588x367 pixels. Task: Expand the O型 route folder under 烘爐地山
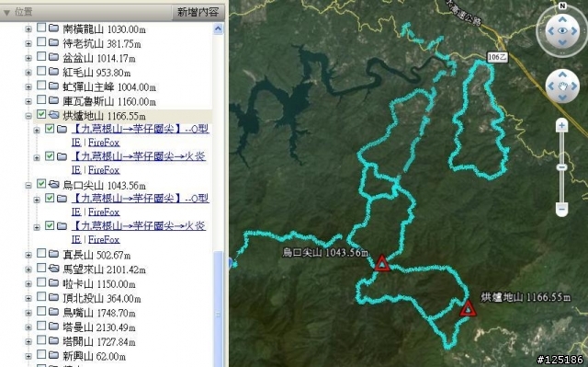37,131
